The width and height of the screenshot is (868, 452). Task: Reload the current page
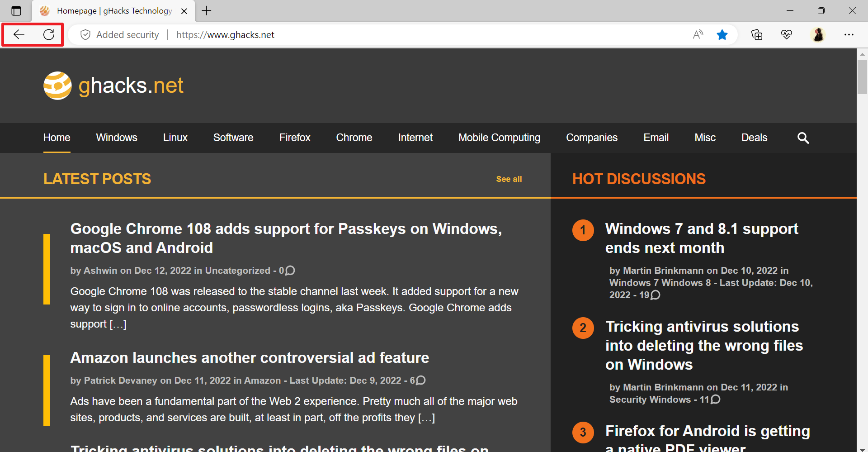(x=49, y=34)
